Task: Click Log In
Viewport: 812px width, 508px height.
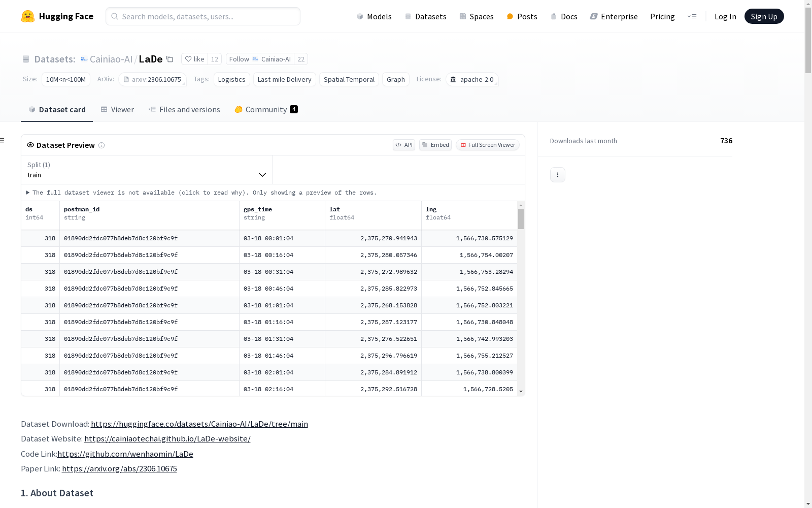Action: pos(725,16)
